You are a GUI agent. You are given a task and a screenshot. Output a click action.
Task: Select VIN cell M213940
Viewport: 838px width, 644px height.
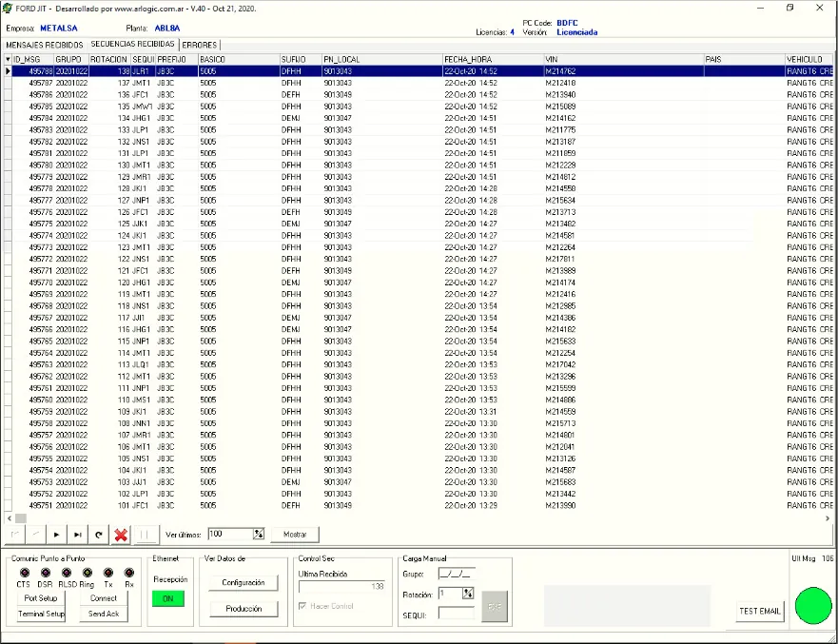click(624, 94)
